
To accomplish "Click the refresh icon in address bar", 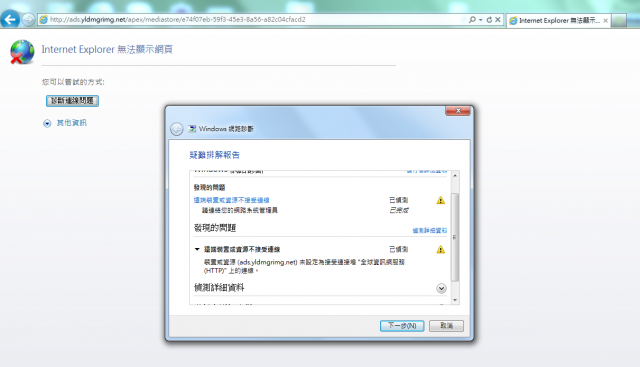I will (x=489, y=19).
